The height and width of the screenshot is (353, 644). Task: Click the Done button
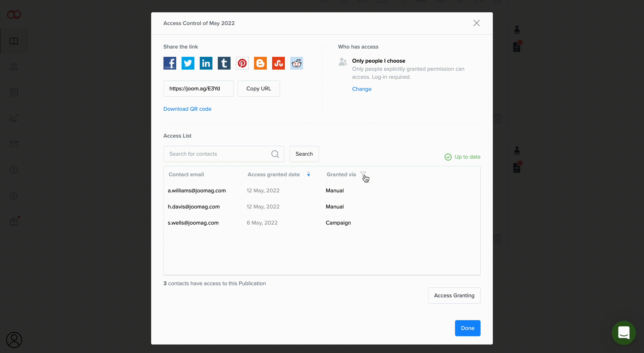click(468, 328)
